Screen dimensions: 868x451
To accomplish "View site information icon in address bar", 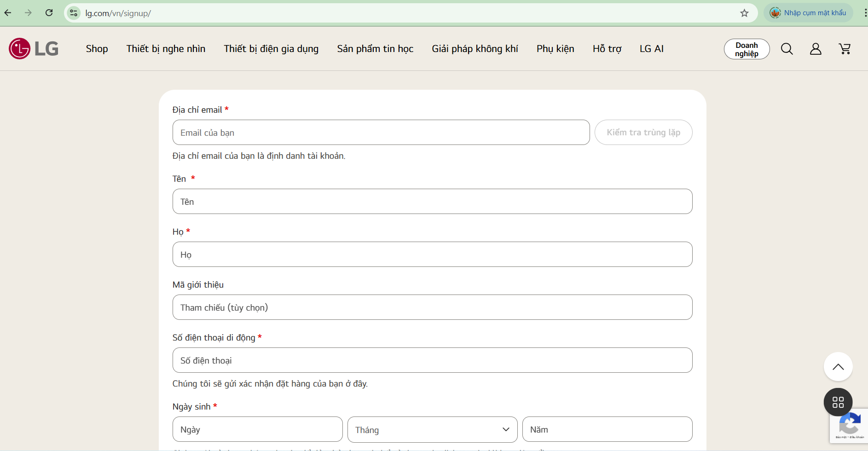I will tap(74, 13).
